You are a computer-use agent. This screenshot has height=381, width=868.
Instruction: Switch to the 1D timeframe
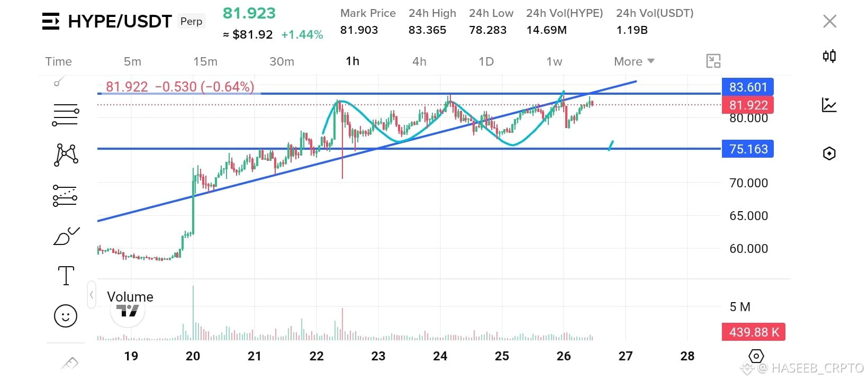pos(486,61)
